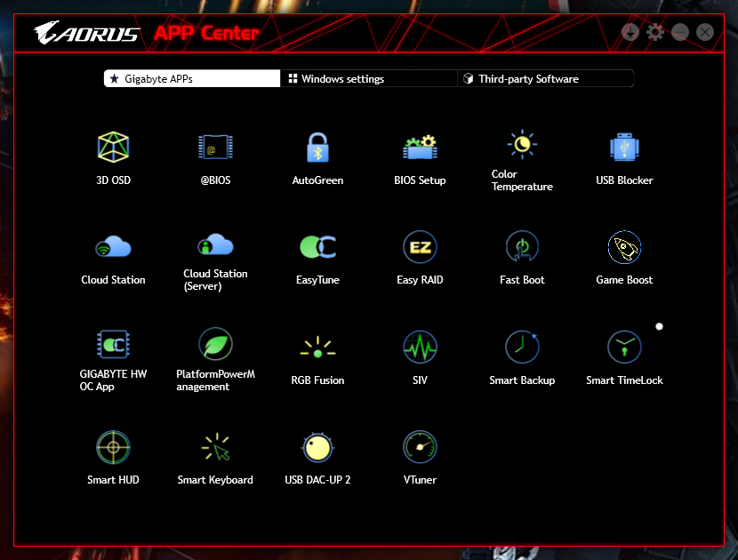This screenshot has width=738, height=560.
Task: Open the Game Boost rocket icon
Action: tap(624, 246)
